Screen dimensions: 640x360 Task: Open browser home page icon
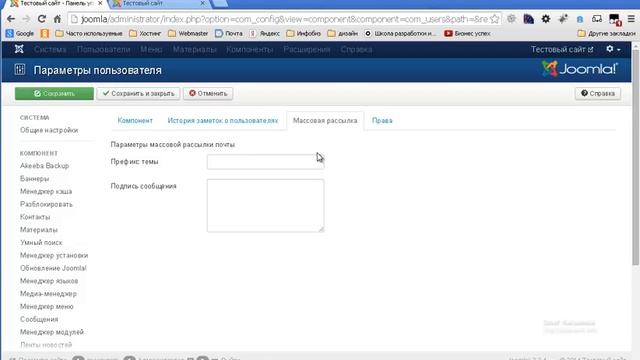[58, 19]
